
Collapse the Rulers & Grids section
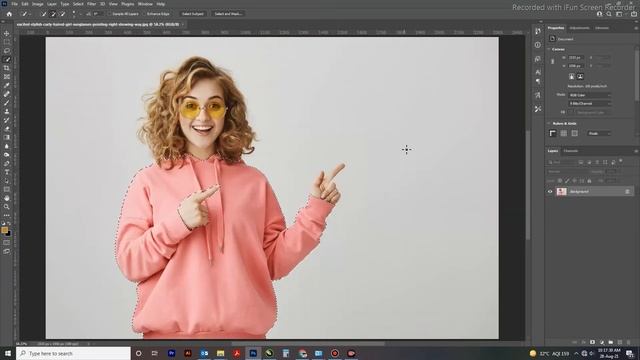(x=549, y=123)
